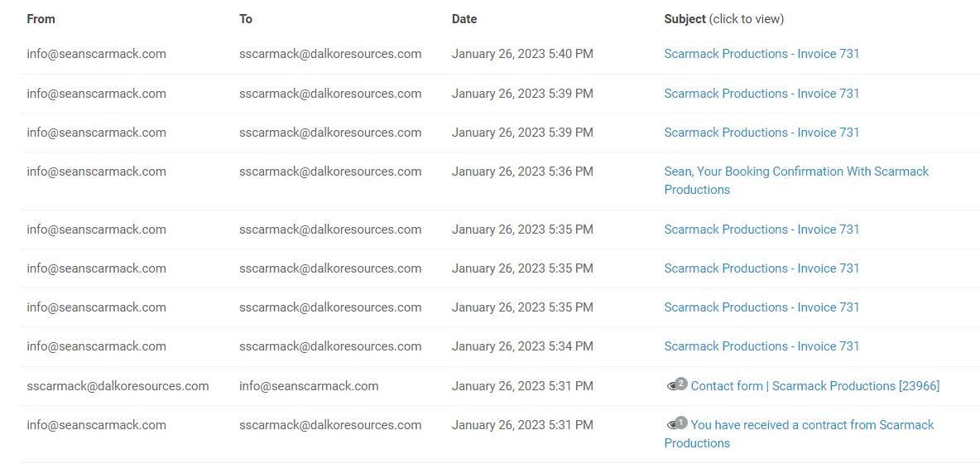Click the view count badge showing 1

[x=681, y=423]
